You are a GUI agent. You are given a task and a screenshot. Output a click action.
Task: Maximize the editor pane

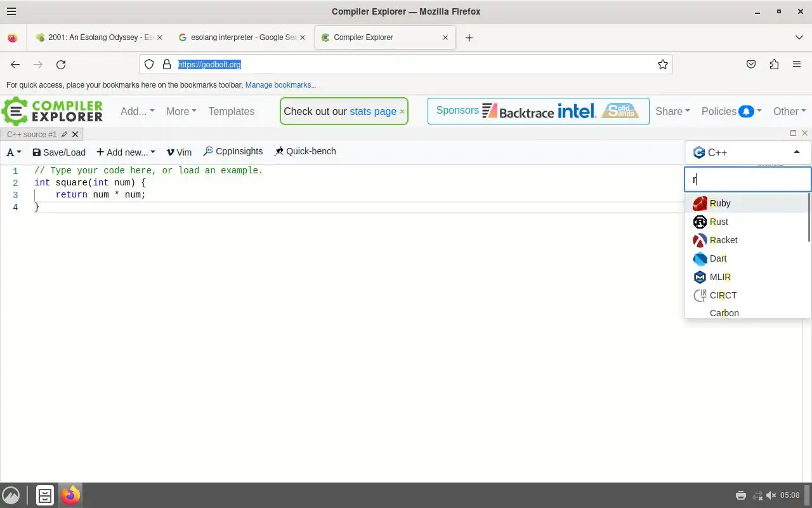click(x=793, y=133)
